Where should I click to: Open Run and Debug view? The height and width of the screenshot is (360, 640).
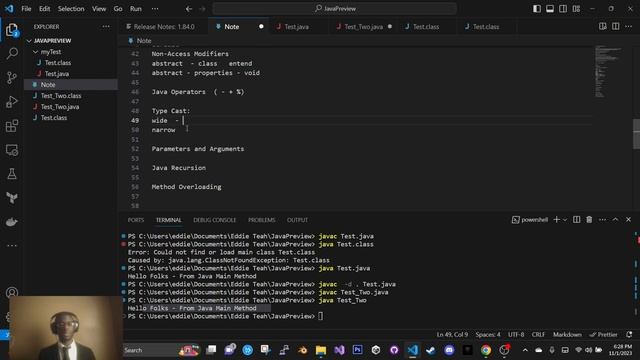(12, 102)
